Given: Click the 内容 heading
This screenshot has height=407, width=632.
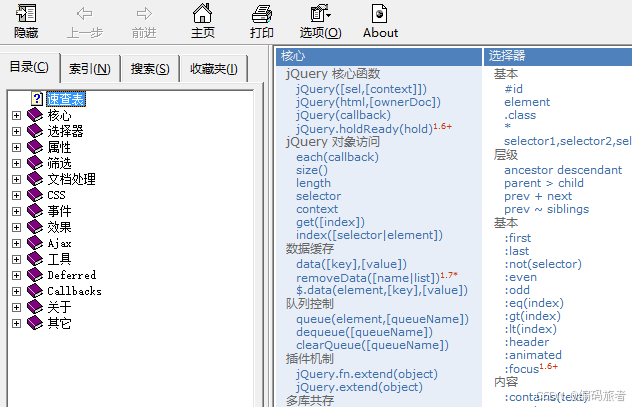Looking at the screenshot, I should coord(506,381).
